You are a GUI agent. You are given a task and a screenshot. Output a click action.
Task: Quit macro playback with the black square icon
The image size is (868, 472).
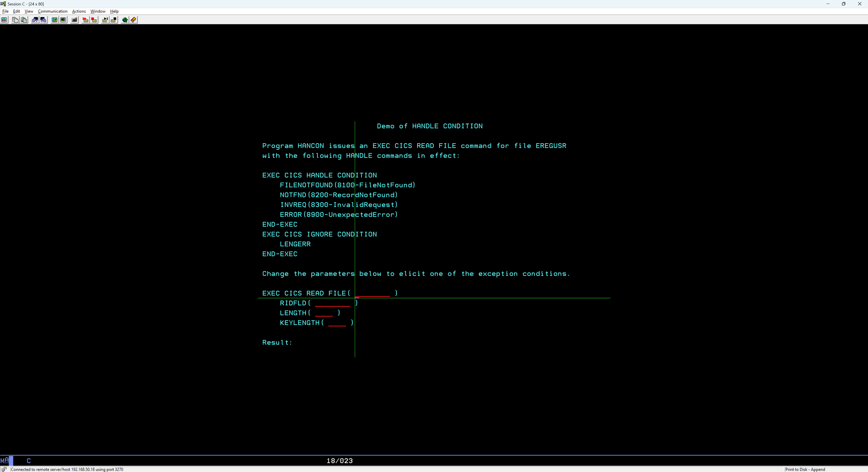(x=113, y=20)
